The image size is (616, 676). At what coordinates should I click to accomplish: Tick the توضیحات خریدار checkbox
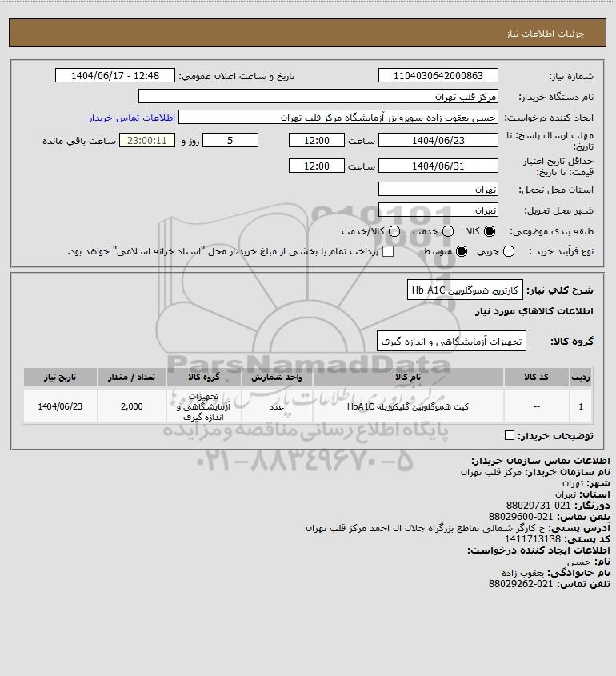pos(509,435)
